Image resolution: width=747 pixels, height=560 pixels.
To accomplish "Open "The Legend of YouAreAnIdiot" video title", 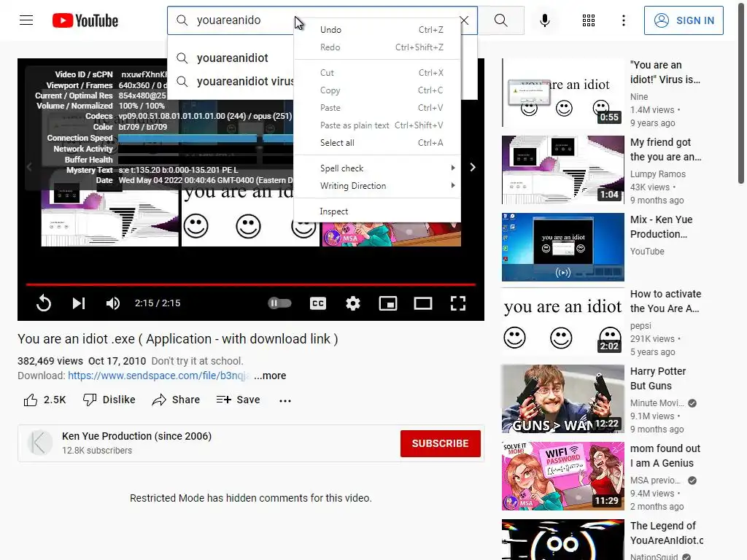I will click(667, 533).
